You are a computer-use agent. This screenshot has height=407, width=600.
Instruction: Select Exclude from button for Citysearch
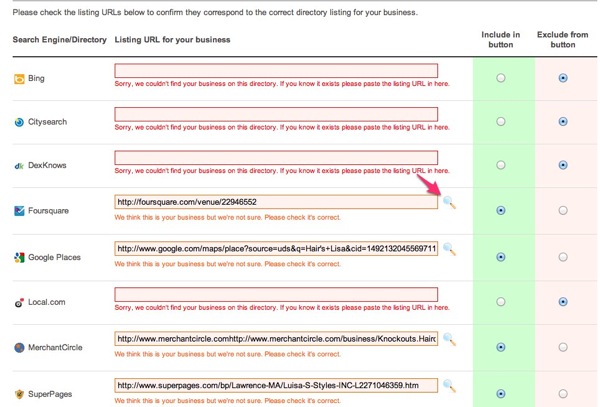[562, 122]
